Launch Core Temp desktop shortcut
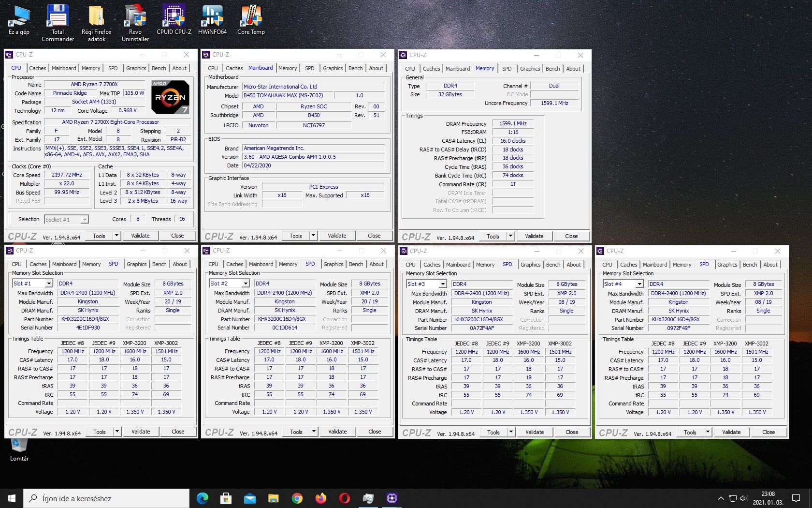812x508 pixels. pos(251,20)
